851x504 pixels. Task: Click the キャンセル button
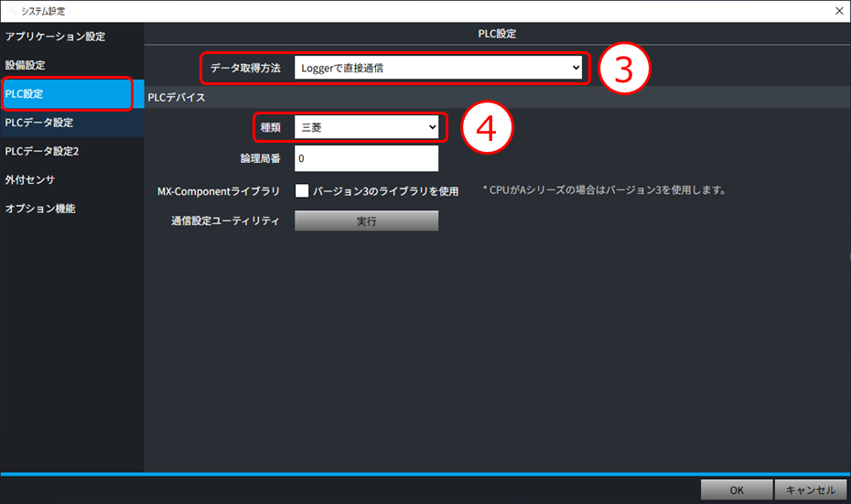point(810,490)
